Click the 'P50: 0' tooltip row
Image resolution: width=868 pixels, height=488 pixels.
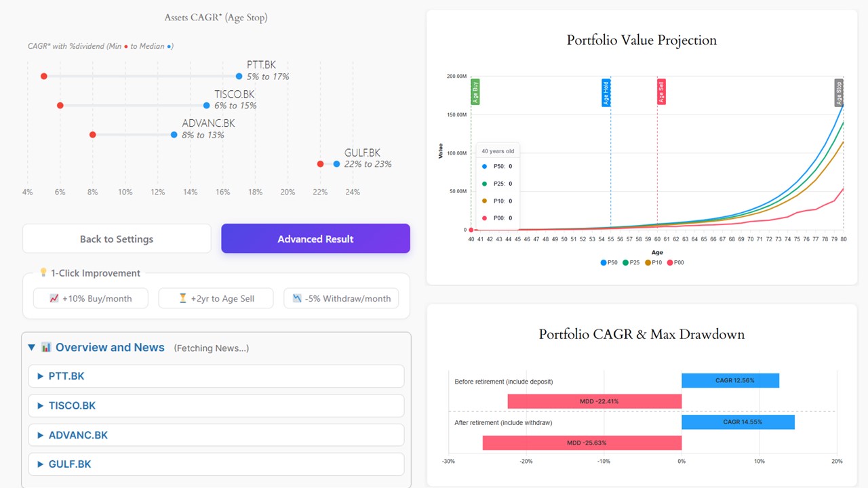(x=497, y=167)
